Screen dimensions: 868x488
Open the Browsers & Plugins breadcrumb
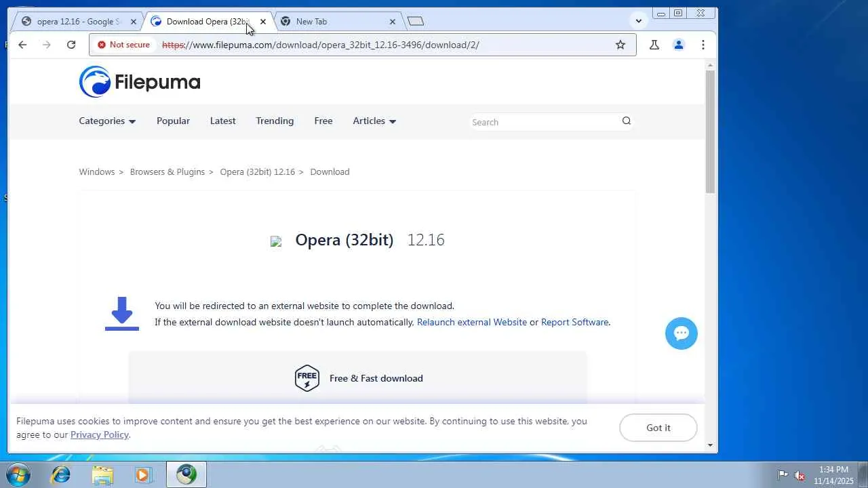[x=167, y=171]
